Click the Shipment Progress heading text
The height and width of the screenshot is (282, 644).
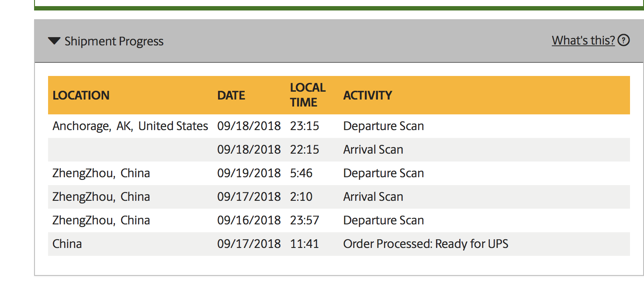coord(114,41)
